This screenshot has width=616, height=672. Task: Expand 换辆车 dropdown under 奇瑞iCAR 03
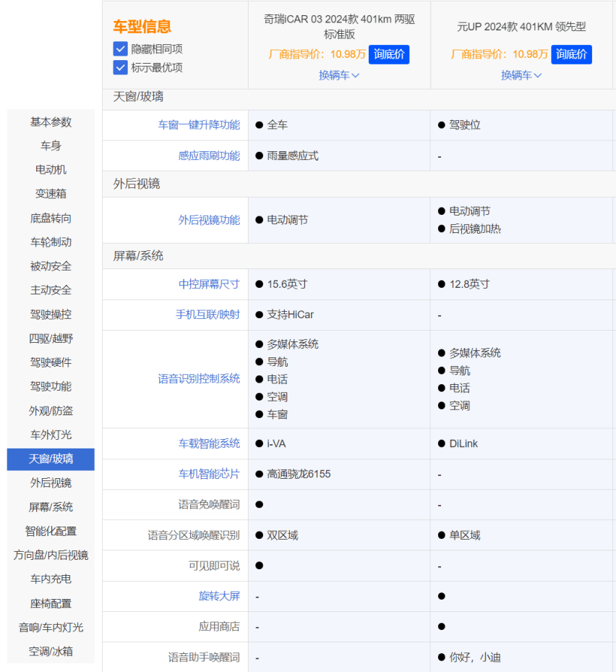(339, 75)
